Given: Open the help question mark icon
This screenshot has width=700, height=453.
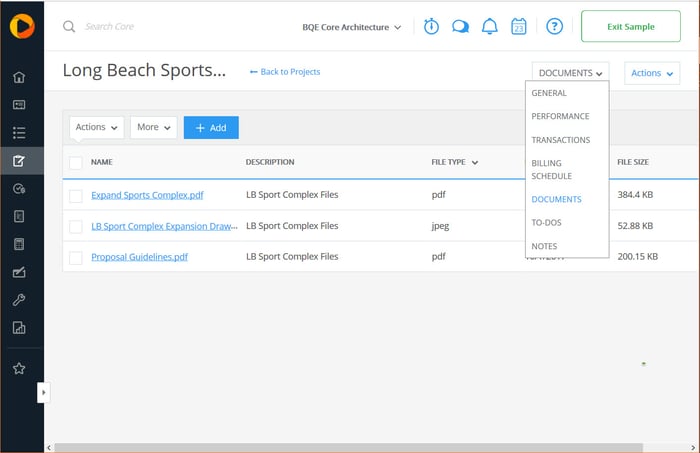Looking at the screenshot, I should pyautogui.click(x=554, y=26).
